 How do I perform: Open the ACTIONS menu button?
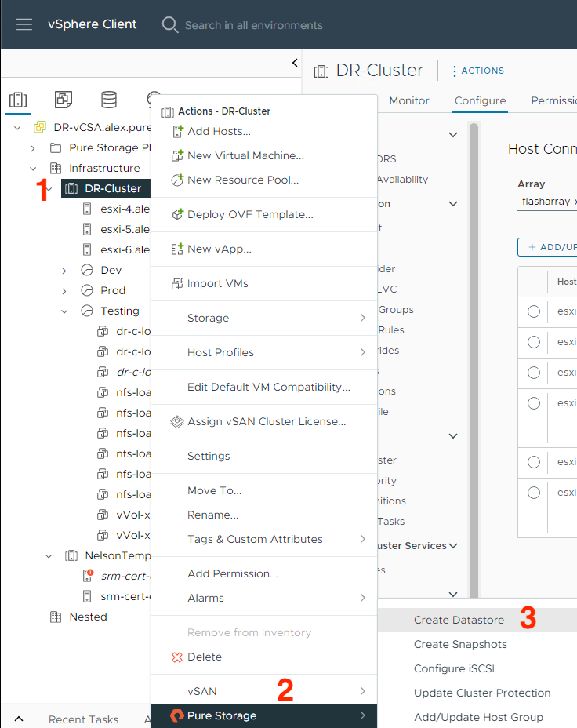pyautogui.click(x=478, y=71)
